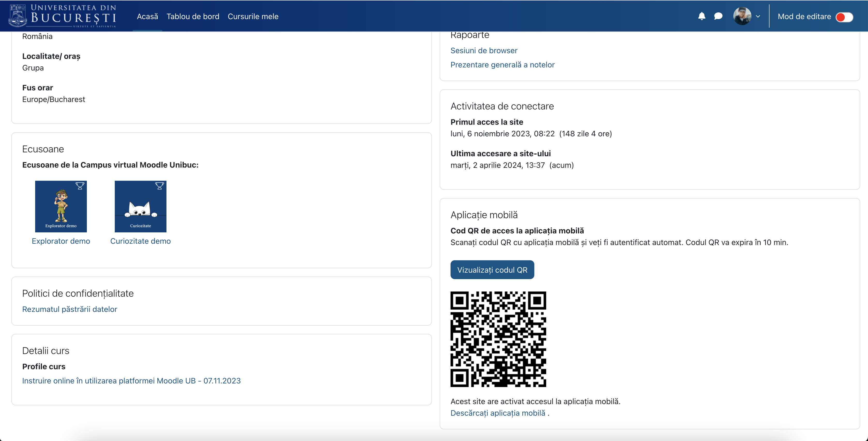The height and width of the screenshot is (441, 868).
Task: Click the Curiozitate demo badge image
Action: coord(141,206)
